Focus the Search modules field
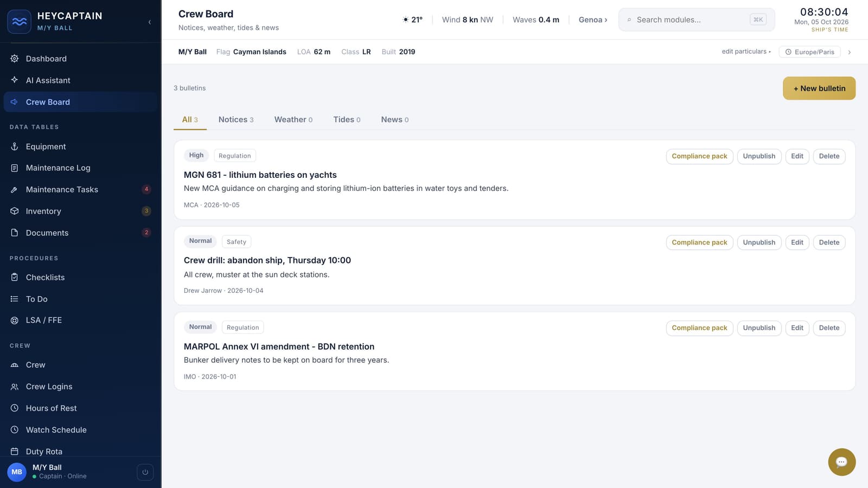This screenshot has height=488, width=868. 697,20
